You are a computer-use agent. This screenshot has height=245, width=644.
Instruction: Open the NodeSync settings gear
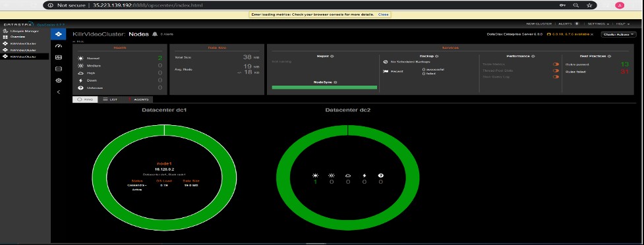point(335,82)
